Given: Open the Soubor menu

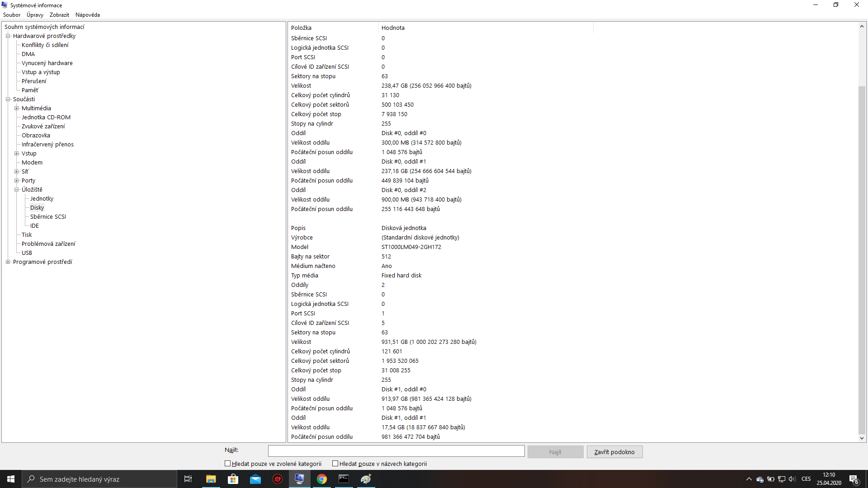Looking at the screenshot, I should pyautogui.click(x=12, y=15).
